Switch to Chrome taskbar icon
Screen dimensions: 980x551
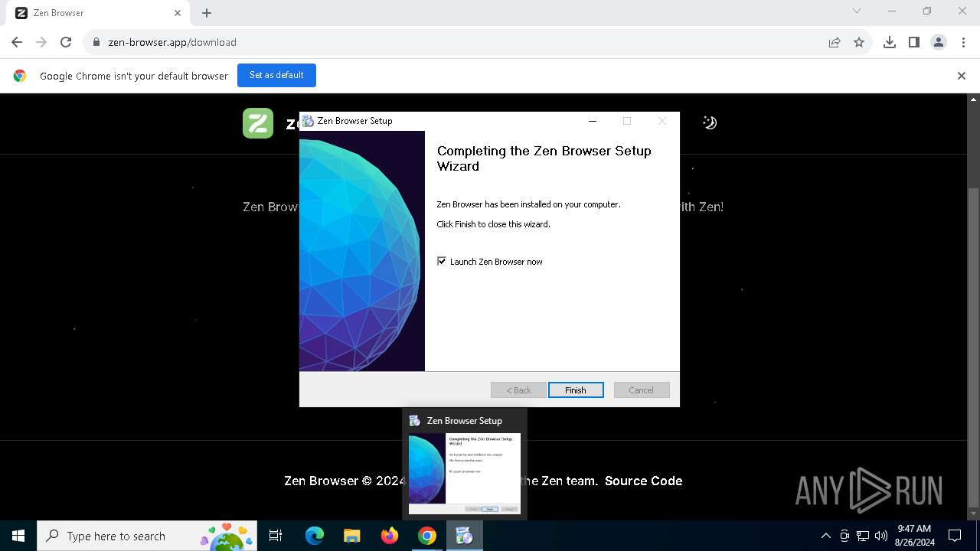[426, 536]
